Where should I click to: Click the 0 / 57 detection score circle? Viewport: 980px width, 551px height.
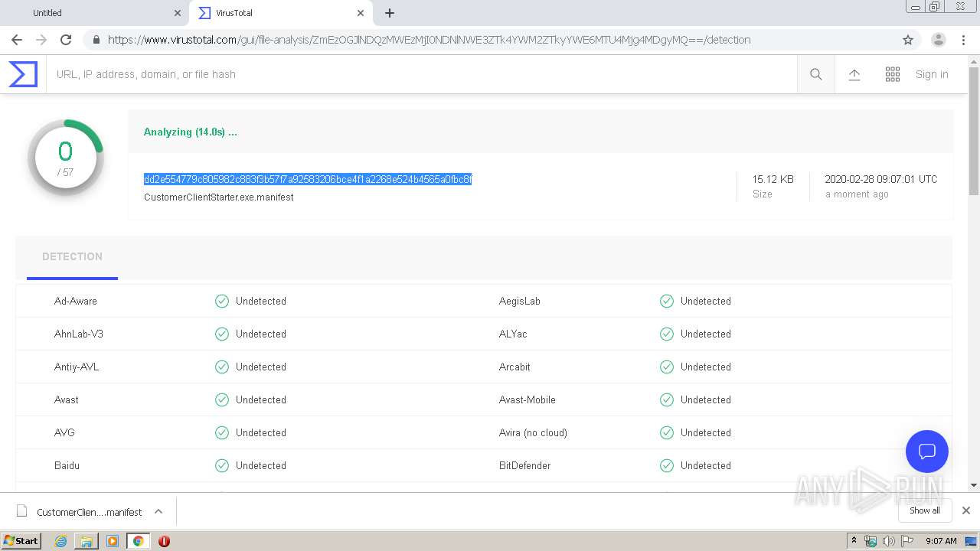pos(65,158)
